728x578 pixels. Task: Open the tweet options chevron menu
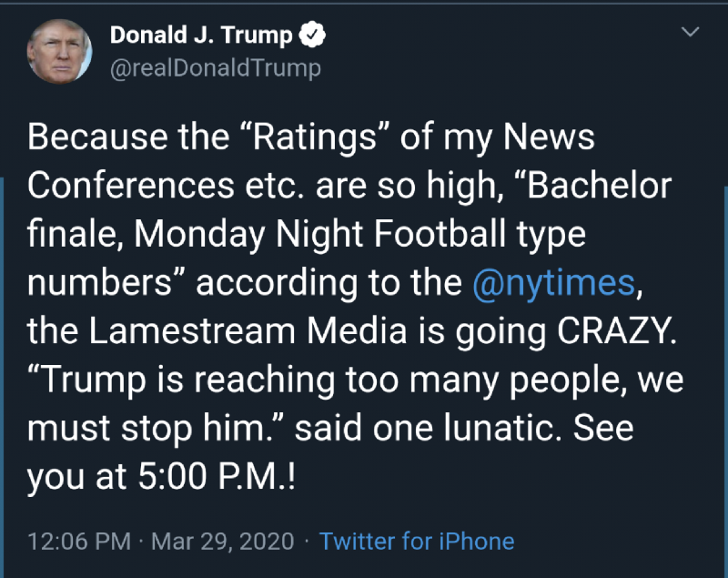(690, 32)
